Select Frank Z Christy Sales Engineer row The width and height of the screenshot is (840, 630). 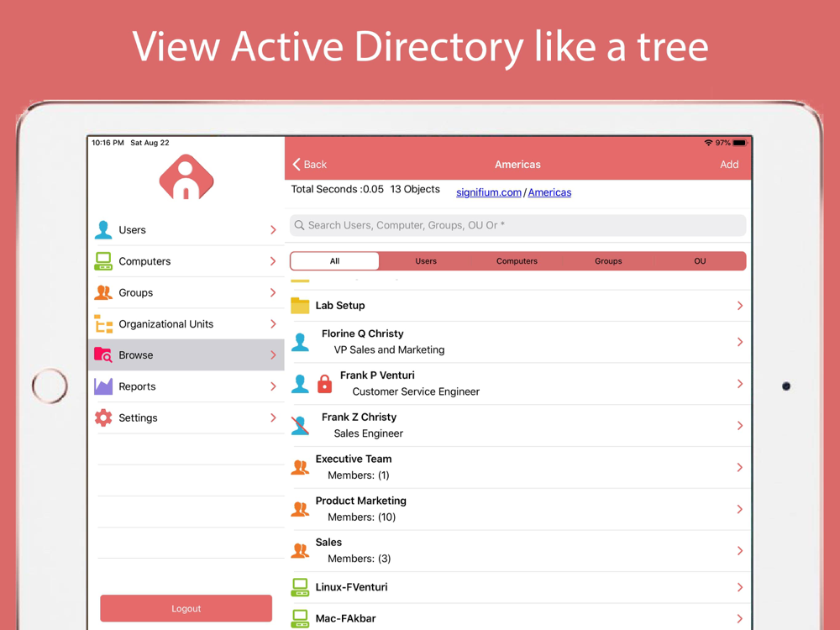(520, 426)
